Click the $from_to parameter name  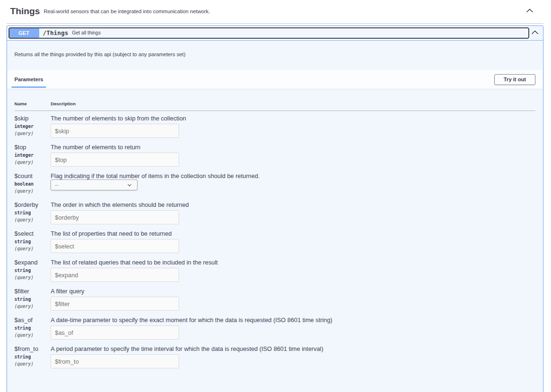coord(26,349)
